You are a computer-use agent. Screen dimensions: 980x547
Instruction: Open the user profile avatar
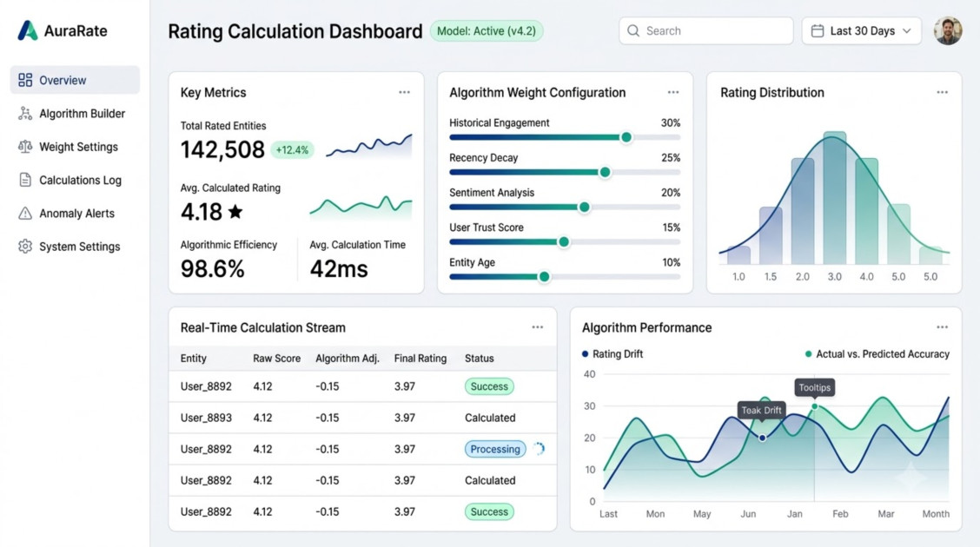pyautogui.click(x=948, y=30)
